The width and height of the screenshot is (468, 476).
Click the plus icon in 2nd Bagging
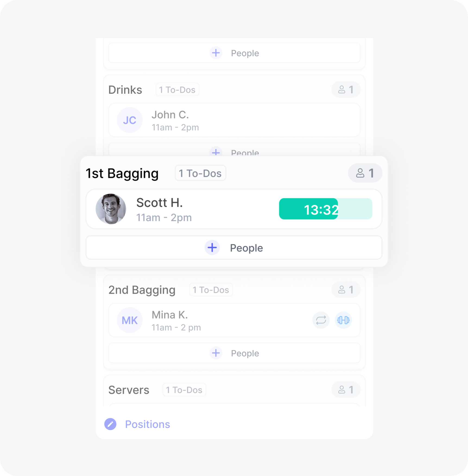(216, 353)
